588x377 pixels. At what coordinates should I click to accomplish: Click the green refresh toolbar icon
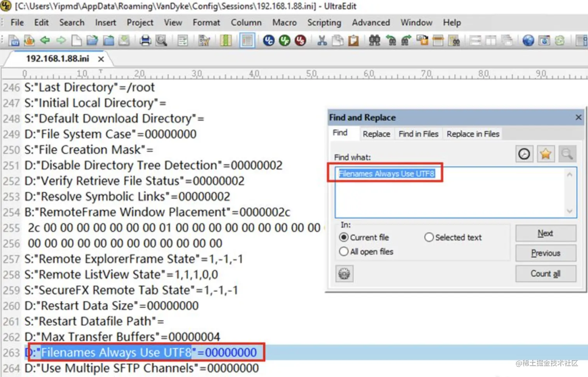coord(560,40)
